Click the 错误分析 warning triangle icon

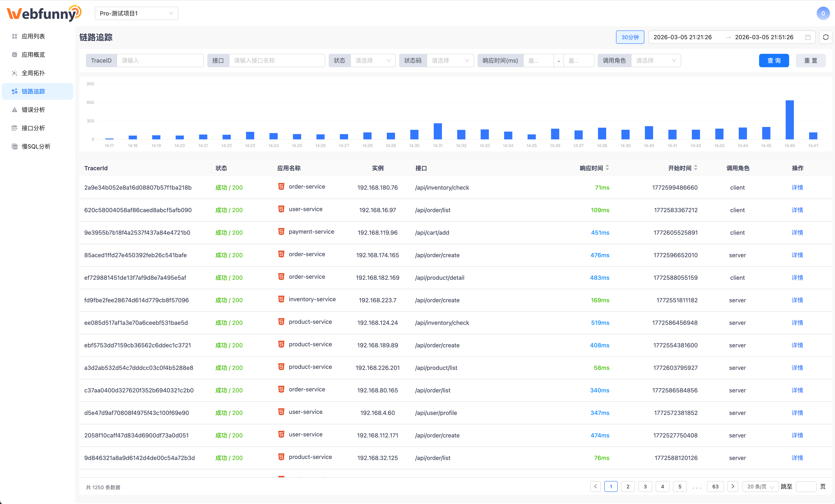pos(15,110)
